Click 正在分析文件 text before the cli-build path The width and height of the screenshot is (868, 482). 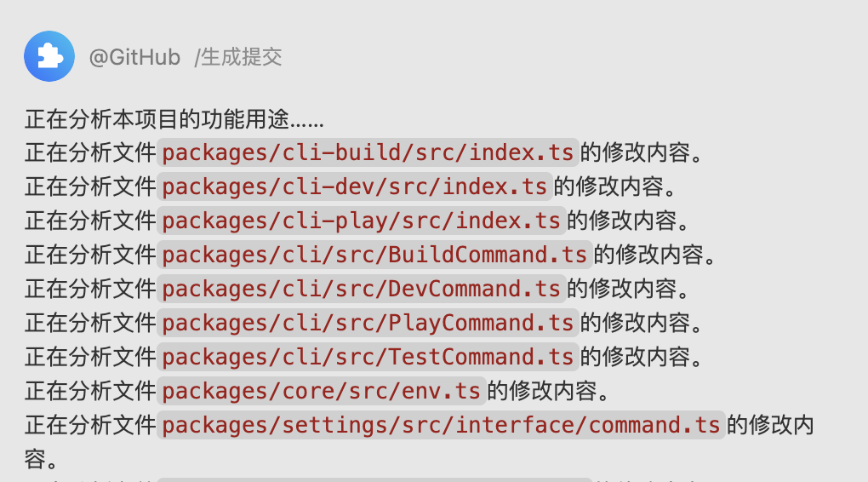[x=90, y=152]
